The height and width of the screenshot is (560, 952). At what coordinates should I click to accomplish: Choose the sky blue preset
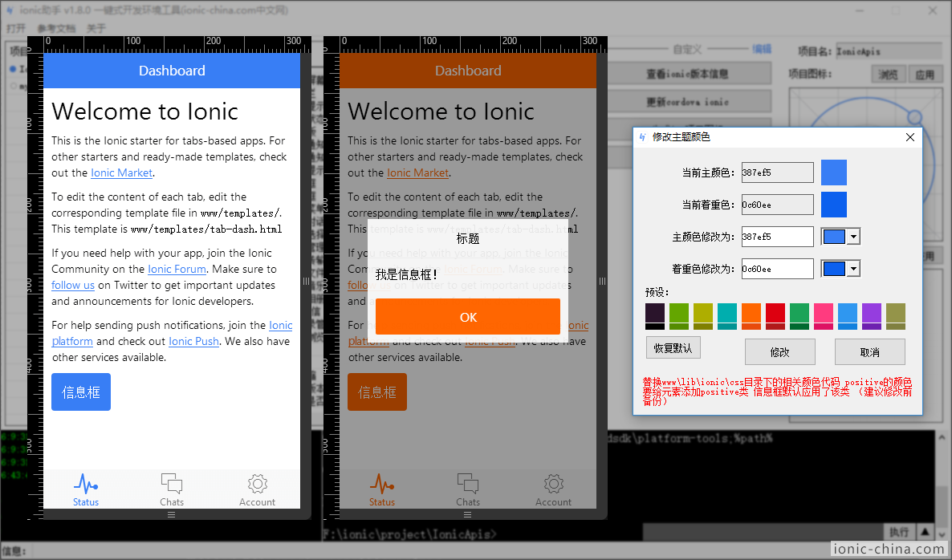click(x=848, y=317)
